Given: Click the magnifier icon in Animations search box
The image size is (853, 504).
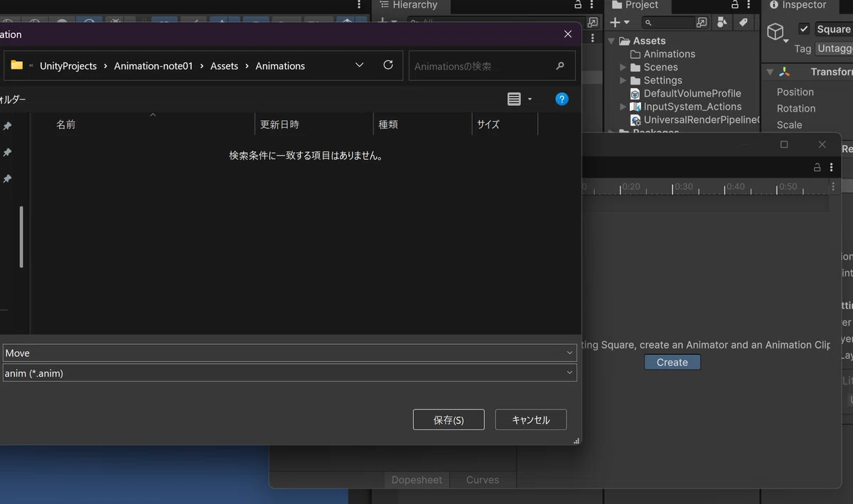Looking at the screenshot, I should [560, 66].
